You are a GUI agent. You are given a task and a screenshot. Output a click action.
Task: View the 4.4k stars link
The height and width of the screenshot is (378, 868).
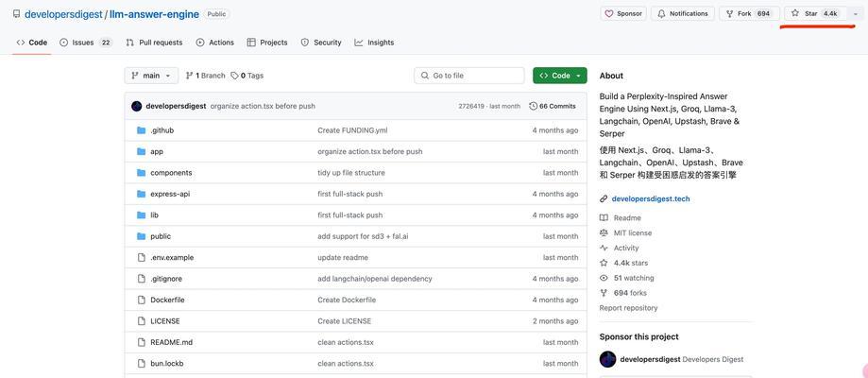(631, 263)
